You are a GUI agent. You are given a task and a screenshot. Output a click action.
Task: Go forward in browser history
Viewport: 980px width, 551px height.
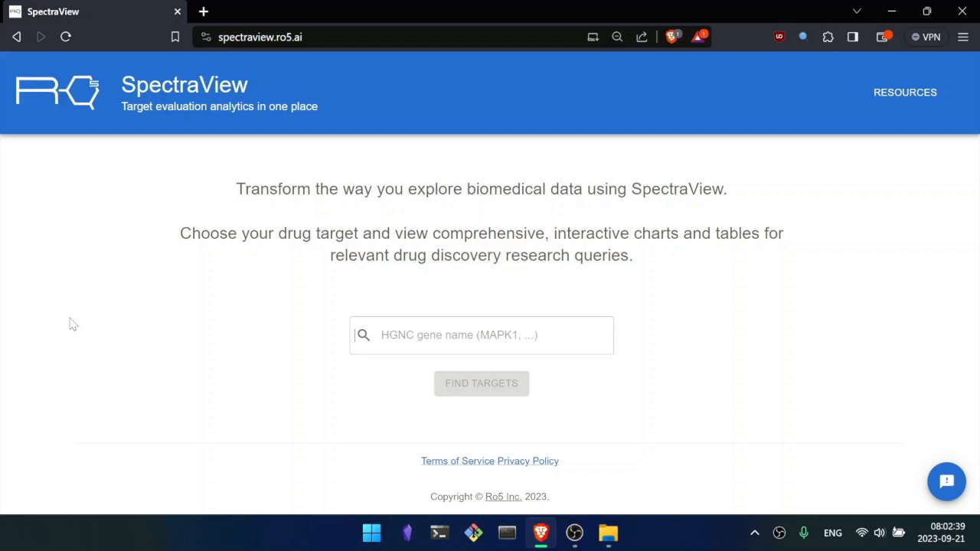(41, 37)
